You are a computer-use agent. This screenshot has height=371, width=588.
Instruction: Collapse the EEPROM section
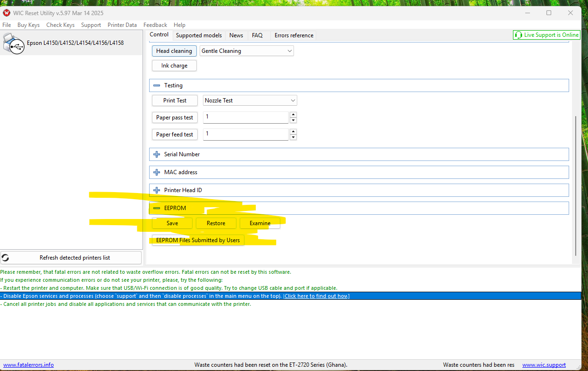point(359,208)
